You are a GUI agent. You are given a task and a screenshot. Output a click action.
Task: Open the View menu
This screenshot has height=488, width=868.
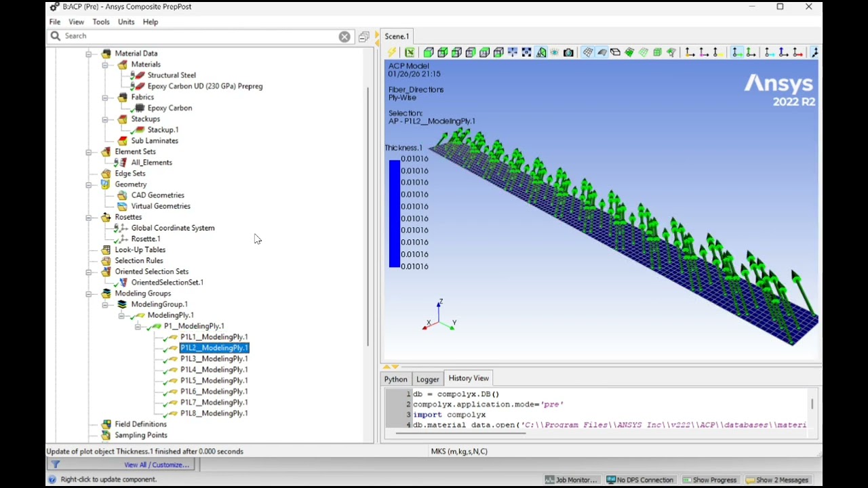tap(76, 22)
